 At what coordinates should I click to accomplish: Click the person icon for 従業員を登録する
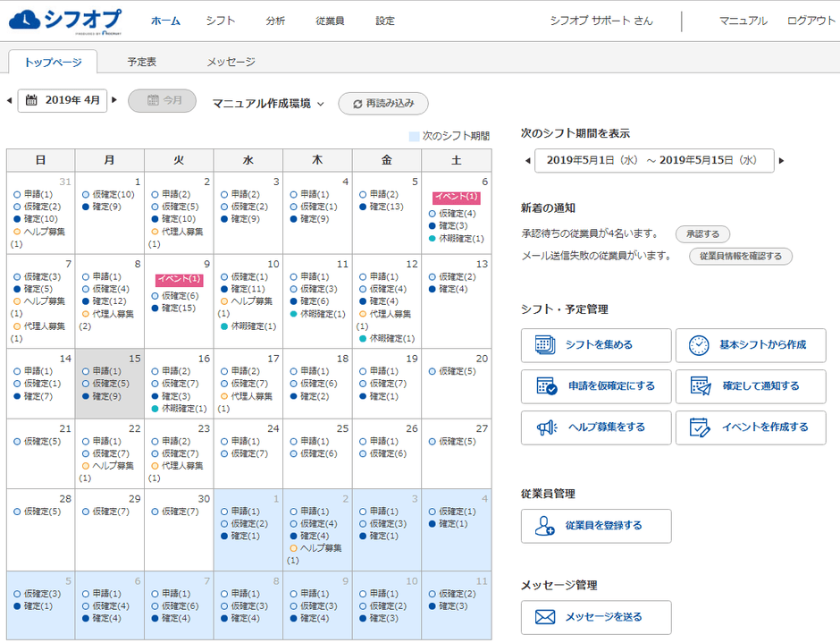pyautogui.click(x=545, y=526)
